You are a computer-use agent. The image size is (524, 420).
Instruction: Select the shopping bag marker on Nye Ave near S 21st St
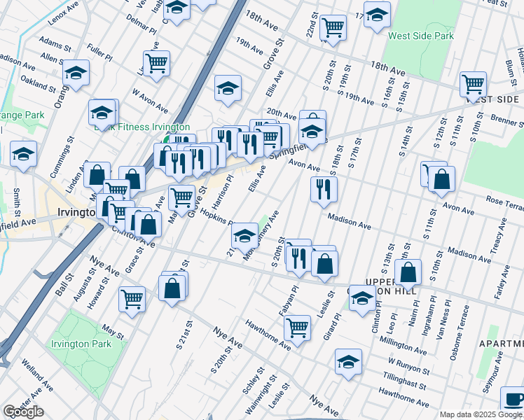click(172, 289)
